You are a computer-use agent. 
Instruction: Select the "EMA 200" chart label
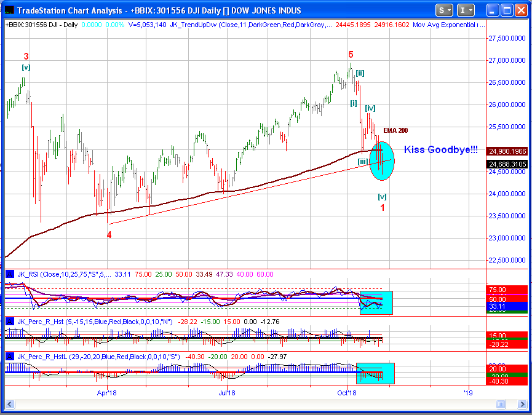click(x=395, y=130)
